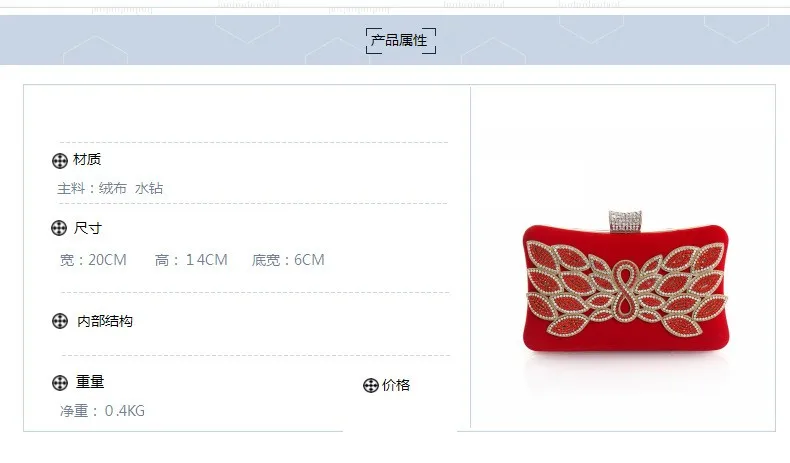Image resolution: width=790 pixels, height=463 pixels.
Task: Click the bullet icon beside 价格
Action: click(x=371, y=385)
